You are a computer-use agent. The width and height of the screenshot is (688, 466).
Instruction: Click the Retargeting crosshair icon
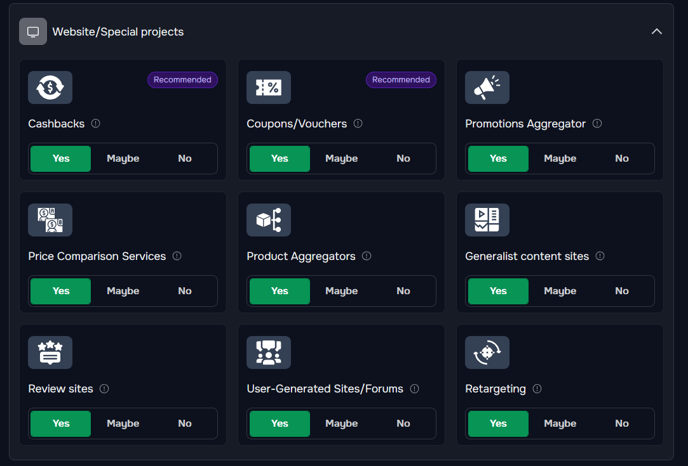coord(487,352)
